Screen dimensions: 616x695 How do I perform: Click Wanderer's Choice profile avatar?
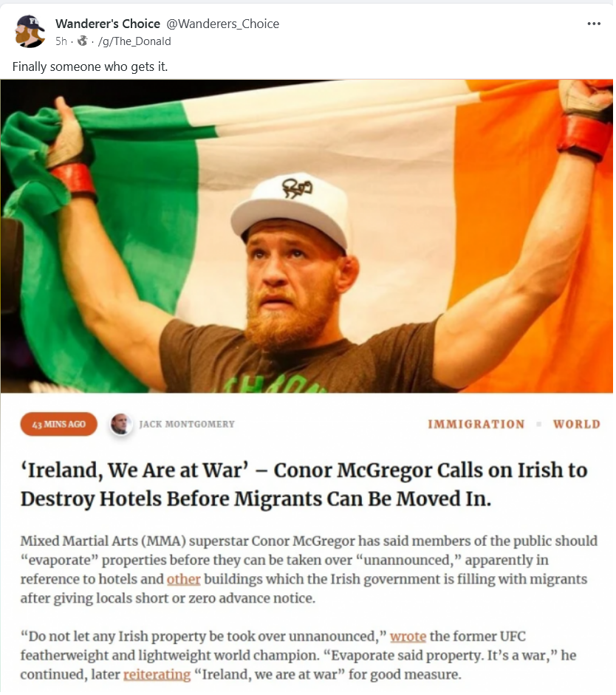30,31
